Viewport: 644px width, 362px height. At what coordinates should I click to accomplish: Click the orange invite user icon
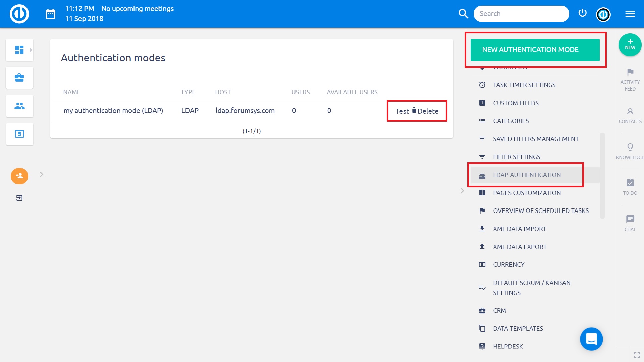pos(19,176)
